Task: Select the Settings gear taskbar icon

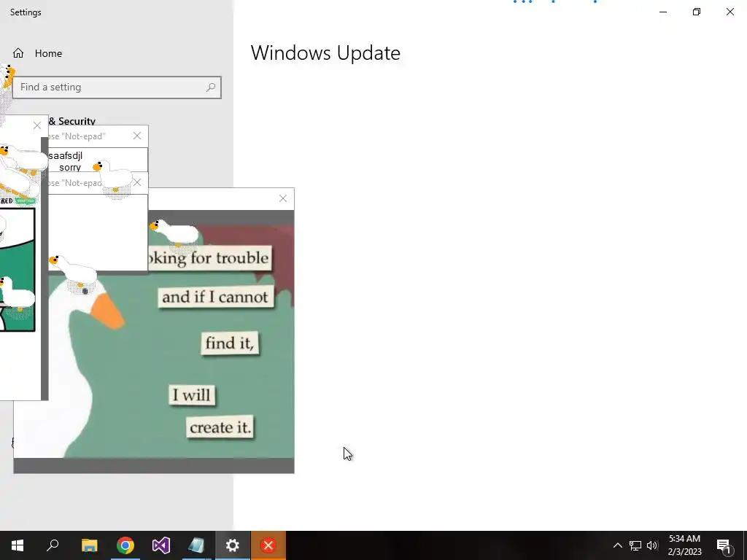Action: click(233, 545)
